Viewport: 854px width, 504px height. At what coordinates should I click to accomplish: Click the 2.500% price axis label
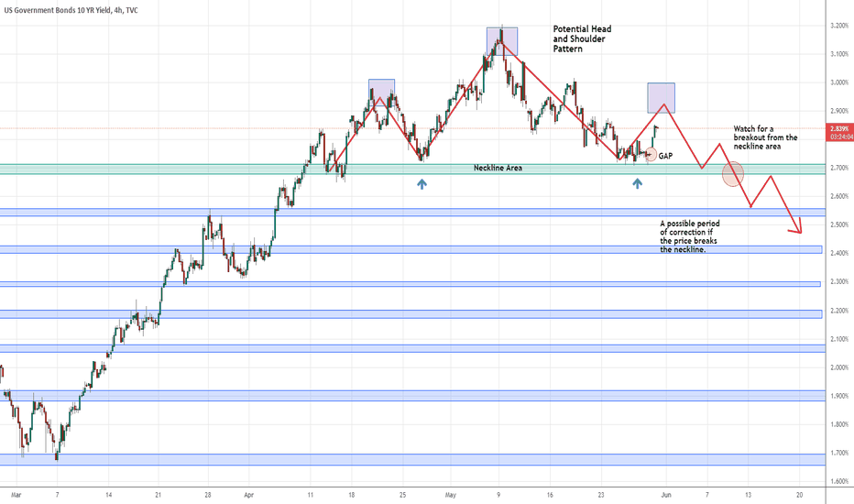[839, 225]
